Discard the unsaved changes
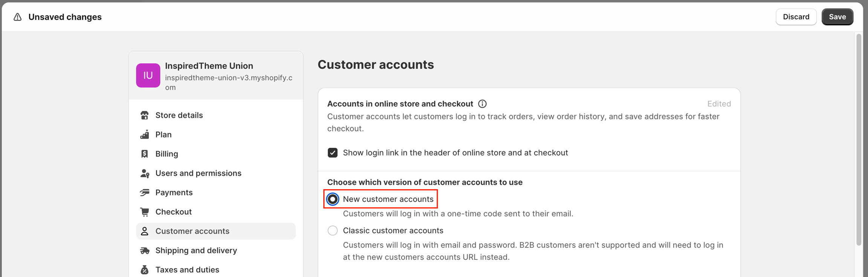This screenshot has width=868, height=277. (x=796, y=17)
